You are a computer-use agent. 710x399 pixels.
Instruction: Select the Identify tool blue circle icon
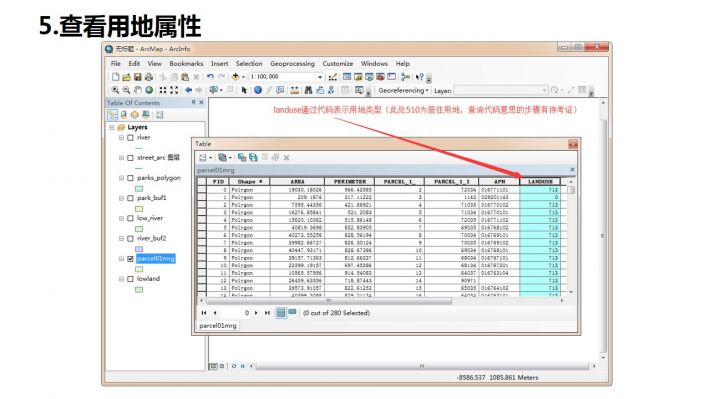coord(258,90)
